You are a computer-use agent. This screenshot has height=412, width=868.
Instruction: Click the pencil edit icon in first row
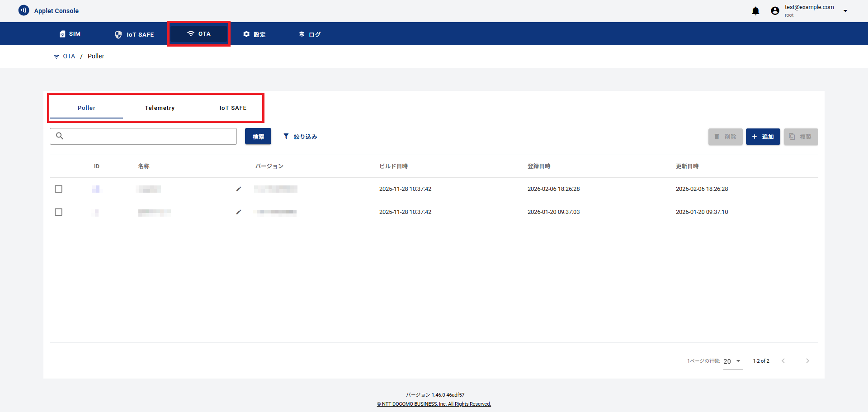pyautogui.click(x=239, y=189)
